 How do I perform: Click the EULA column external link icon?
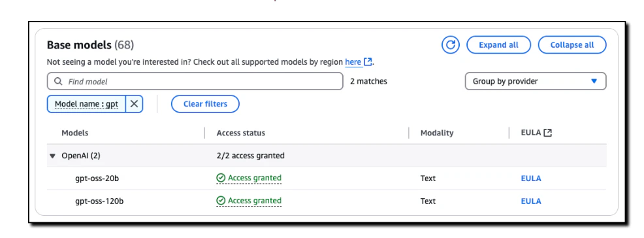[547, 133]
